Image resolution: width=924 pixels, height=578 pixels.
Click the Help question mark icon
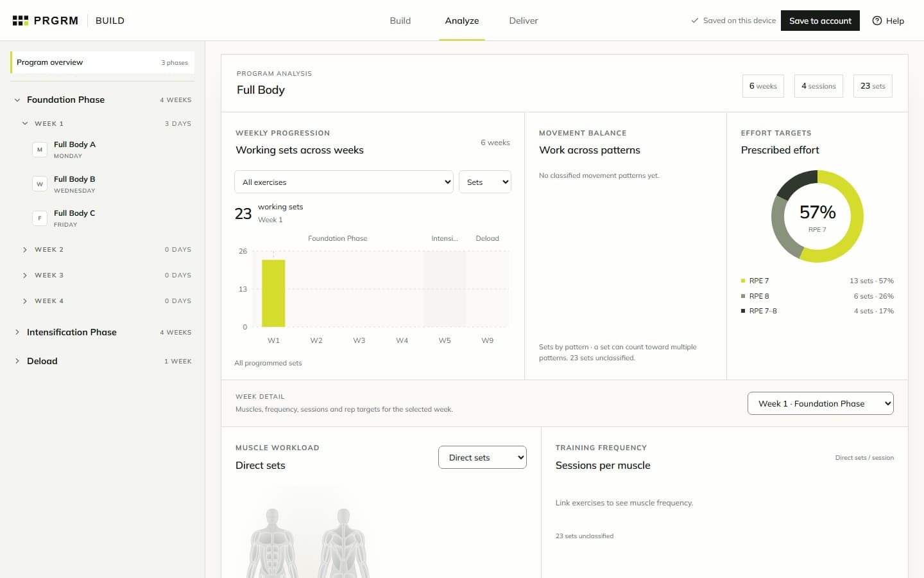[x=877, y=21]
